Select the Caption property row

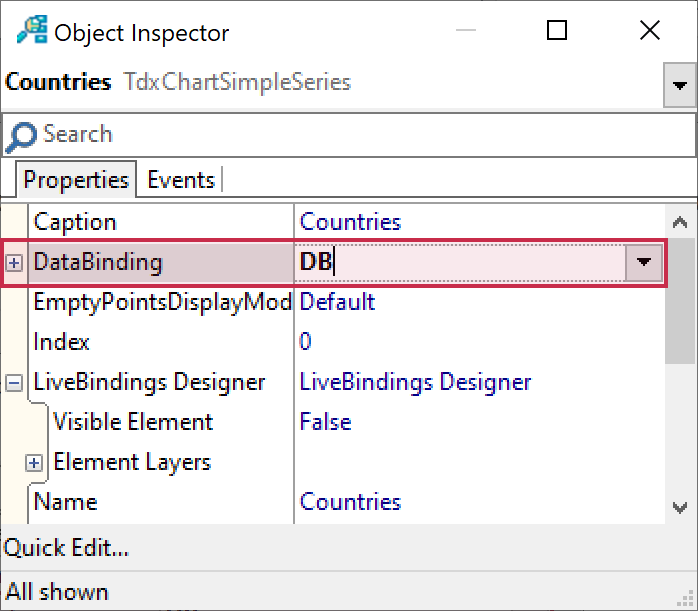point(75,222)
